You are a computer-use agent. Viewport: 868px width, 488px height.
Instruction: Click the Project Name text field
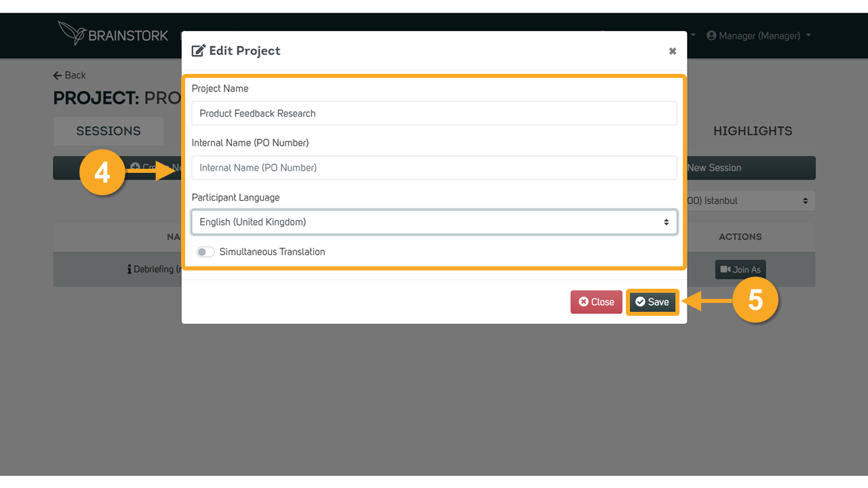tap(434, 114)
